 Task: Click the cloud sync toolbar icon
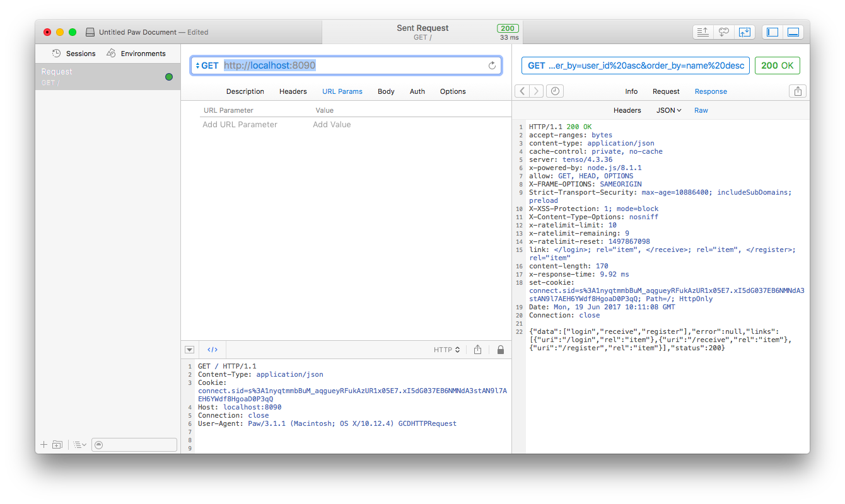tap(724, 31)
